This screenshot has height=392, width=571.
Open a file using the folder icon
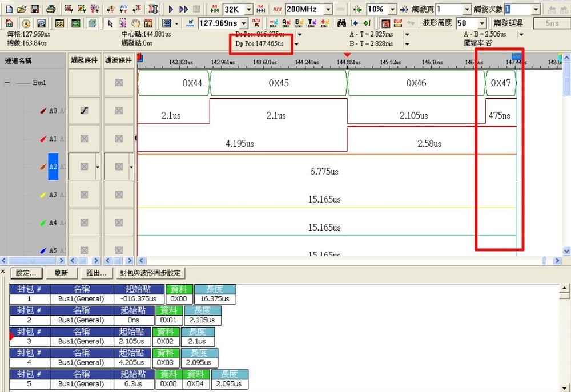(22, 9)
